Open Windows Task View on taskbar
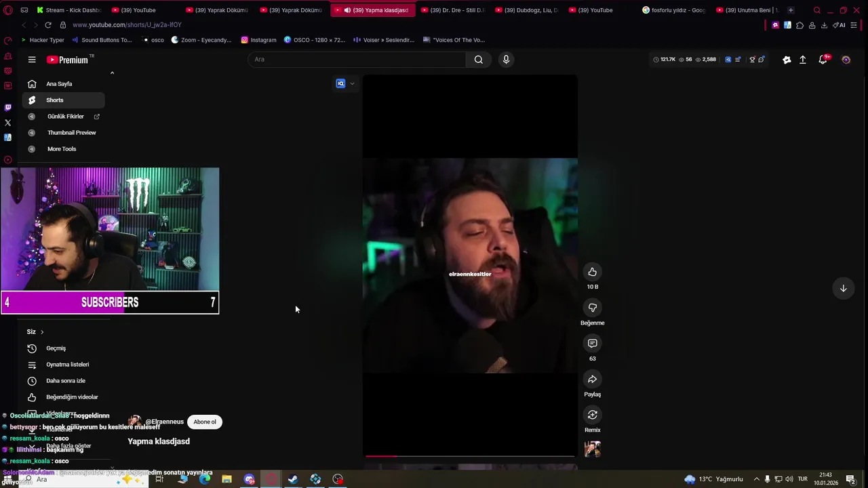Image resolution: width=868 pixels, height=488 pixels. [x=159, y=479]
